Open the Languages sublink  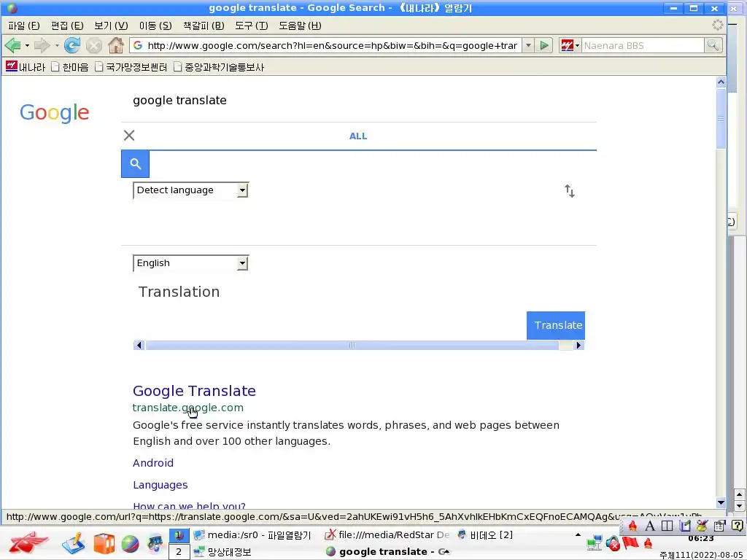(x=160, y=485)
